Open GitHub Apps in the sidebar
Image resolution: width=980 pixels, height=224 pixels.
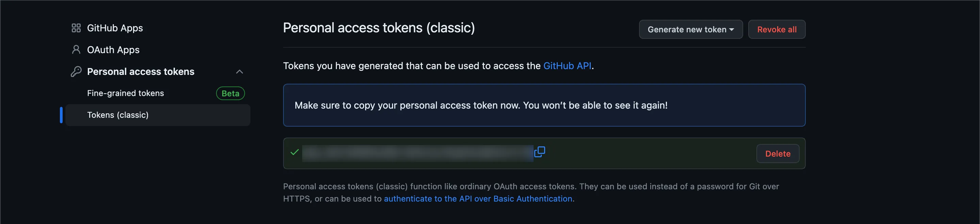click(115, 28)
